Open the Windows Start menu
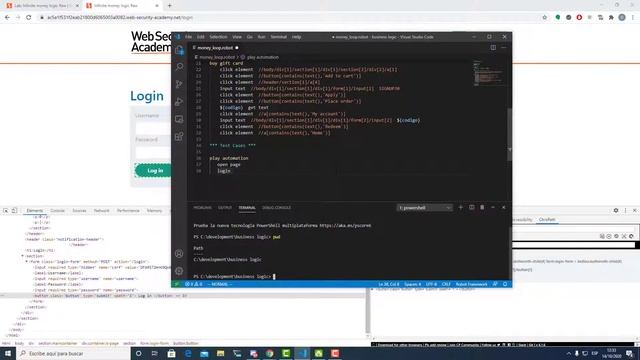This screenshot has height=360, width=640. coord(8,353)
